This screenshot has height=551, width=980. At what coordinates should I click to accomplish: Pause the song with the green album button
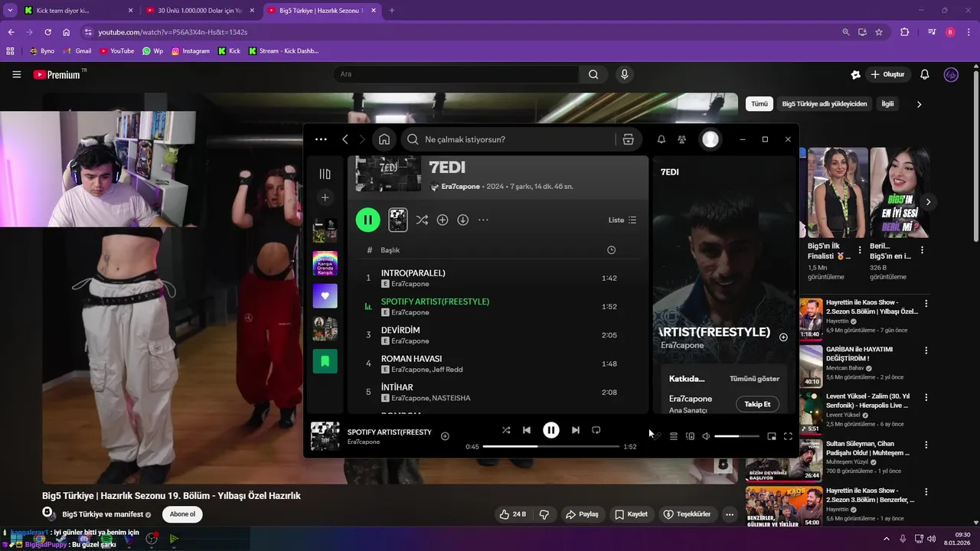[367, 220]
